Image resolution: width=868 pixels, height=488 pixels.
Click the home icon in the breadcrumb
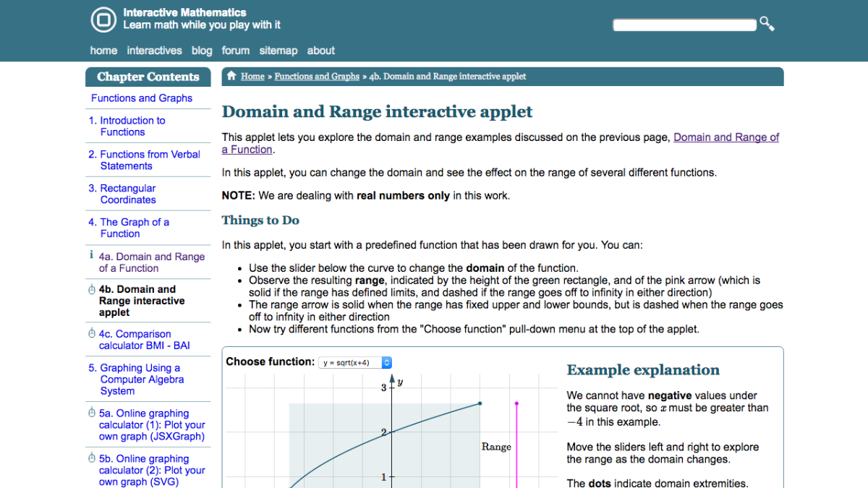230,75
